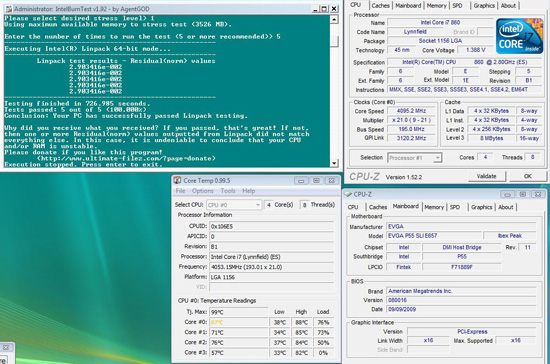Click Core #3 temperature reading 57°C
Image resolution: width=550 pixels, height=364 pixels.
(239, 353)
